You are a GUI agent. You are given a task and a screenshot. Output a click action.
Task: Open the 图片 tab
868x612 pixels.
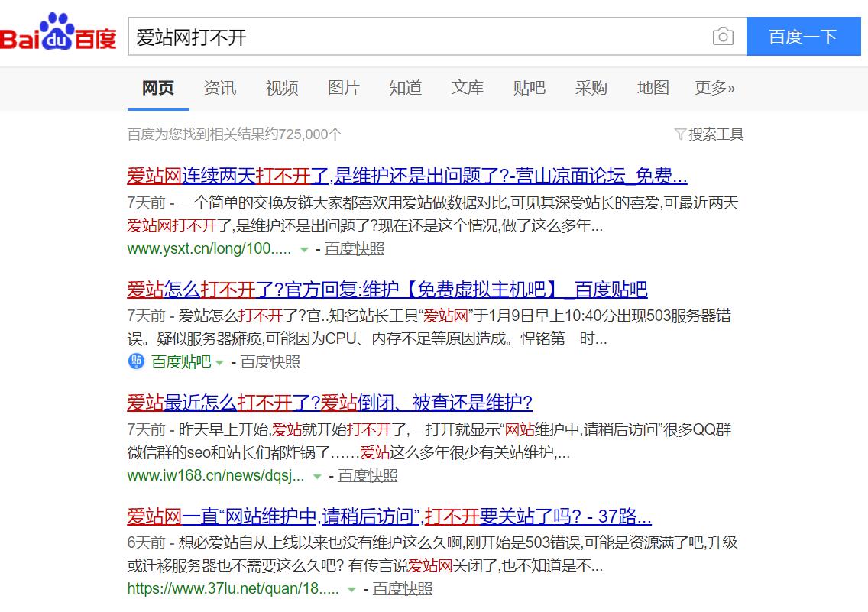pyautogui.click(x=343, y=88)
